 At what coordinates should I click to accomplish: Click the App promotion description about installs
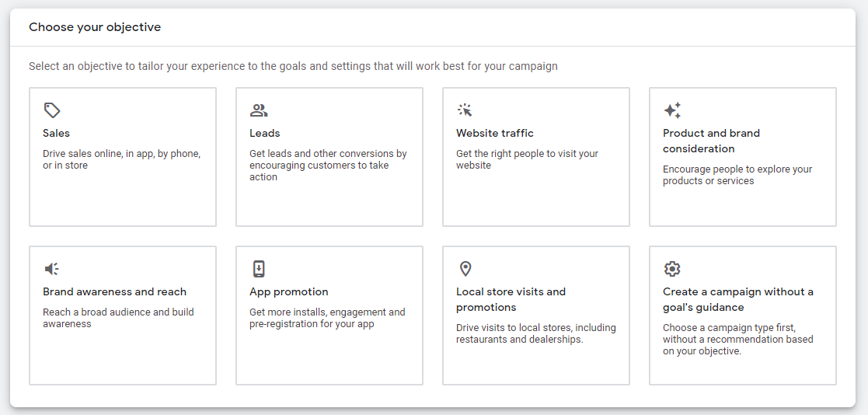[327, 318]
